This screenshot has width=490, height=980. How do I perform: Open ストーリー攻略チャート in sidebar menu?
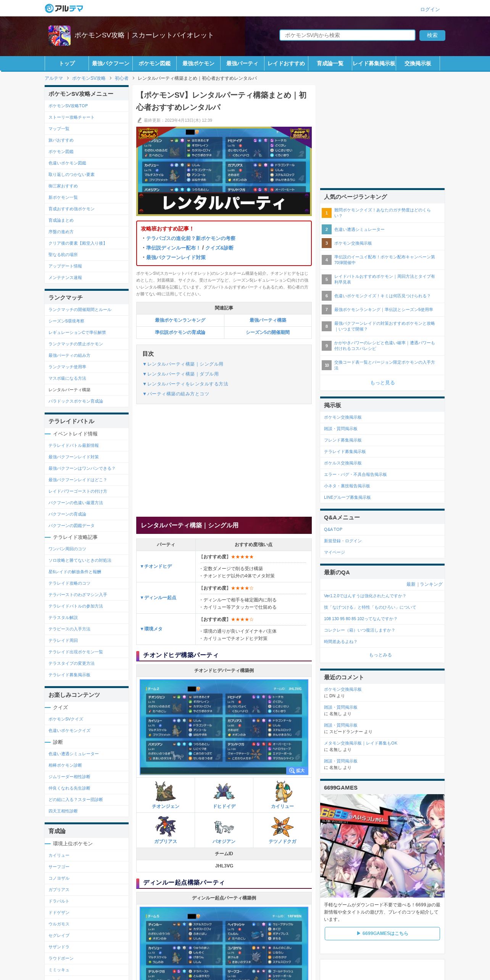tap(71, 117)
